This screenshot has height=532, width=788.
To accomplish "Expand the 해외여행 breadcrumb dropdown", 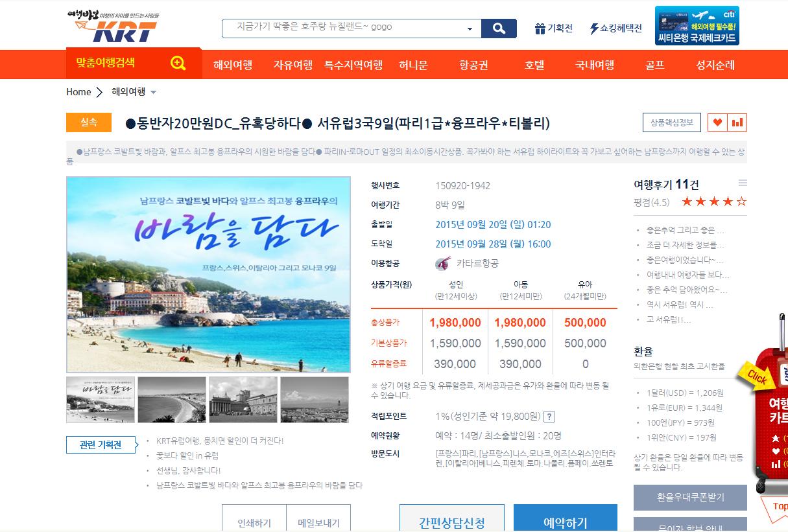I will [x=153, y=93].
